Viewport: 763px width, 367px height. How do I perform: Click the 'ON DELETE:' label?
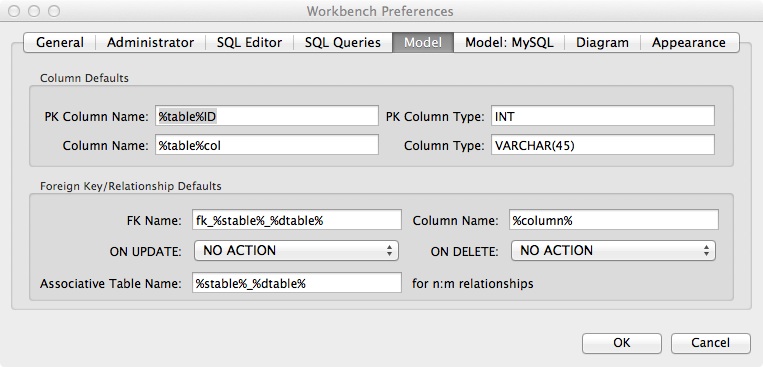click(x=464, y=252)
